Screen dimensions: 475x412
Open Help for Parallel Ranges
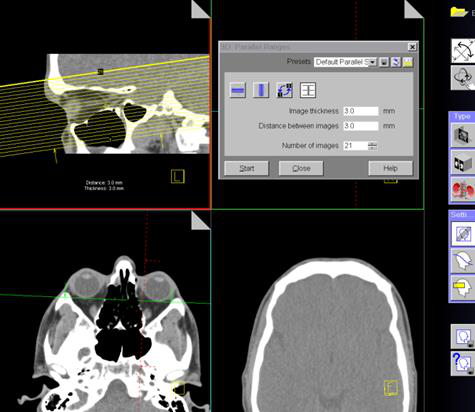point(390,168)
